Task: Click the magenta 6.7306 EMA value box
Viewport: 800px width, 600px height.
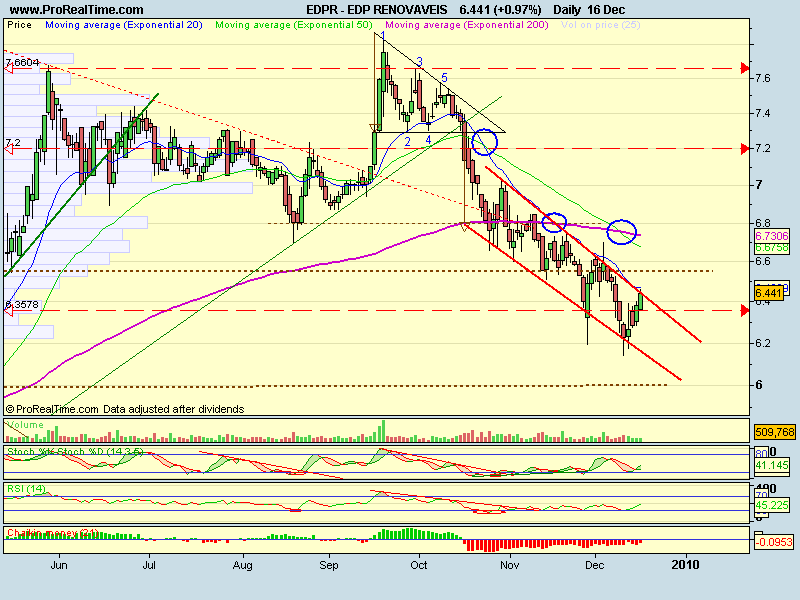Action: 772,236
